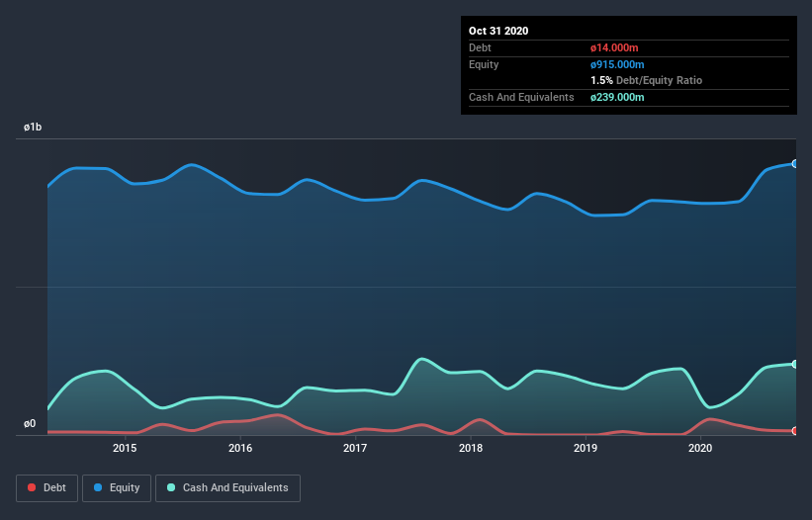Click the 1.5% Debt/Equity Ratio text
This screenshot has width=812, height=520.
646,81
